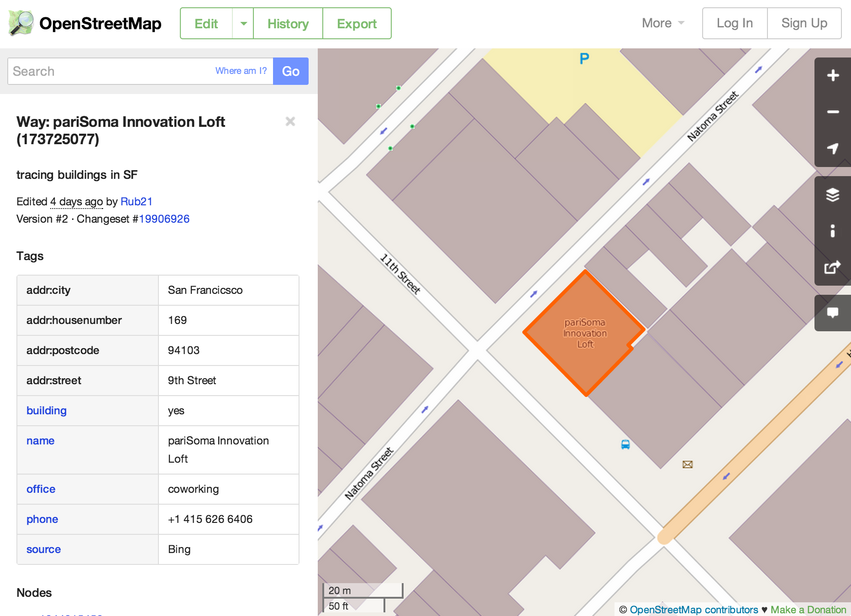This screenshot has height=616, width=851.
Task: Open the Export tab
Action: (x=357, y=24)
